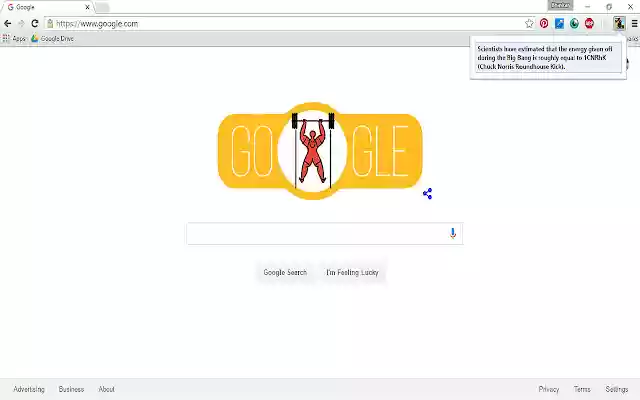Screen dimensions: 640x400
Task: Click the user profile name button in title bar
Action: point(560,5)
